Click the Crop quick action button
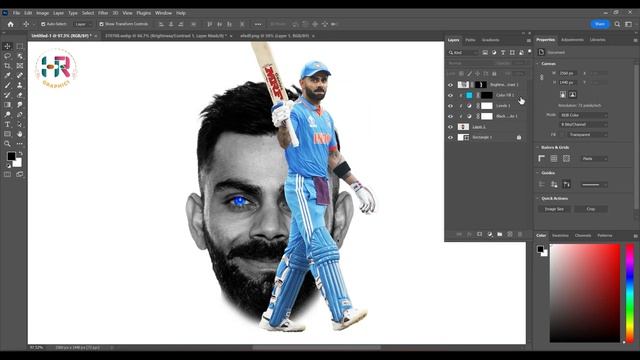Viewport: 640px width, 360px height. point(591,209)
